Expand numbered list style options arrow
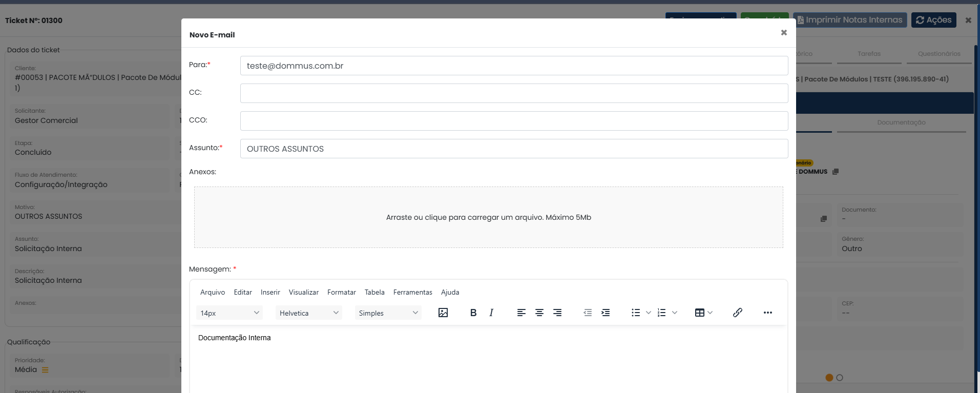This screenshot has width=980, height=393. click(x=675, y=313)
